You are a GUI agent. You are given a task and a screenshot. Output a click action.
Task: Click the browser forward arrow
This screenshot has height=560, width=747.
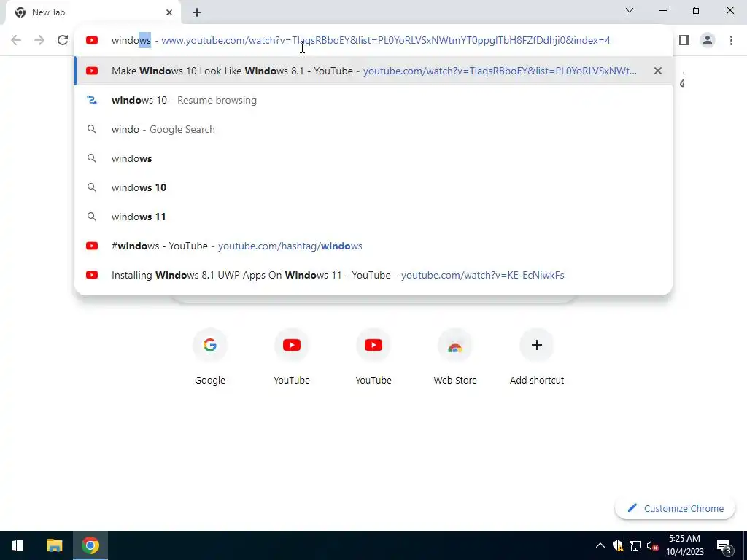point(39,40)
